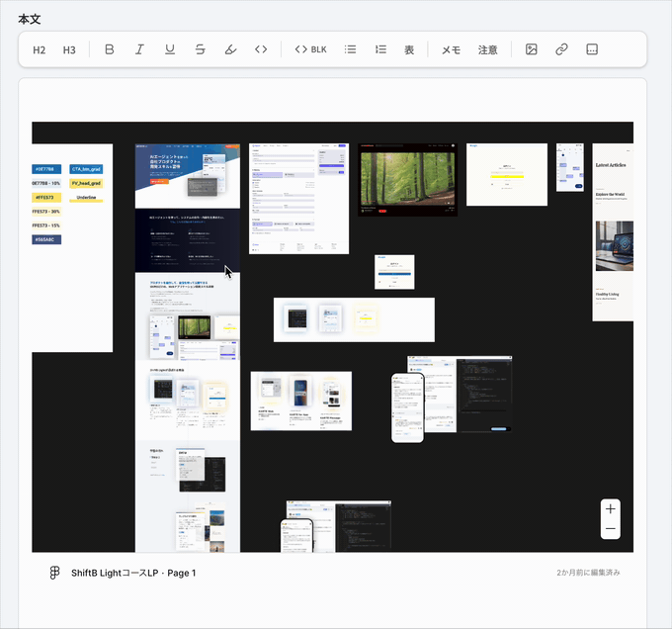Click the embed box icon in toolbar

click(592, 49)
